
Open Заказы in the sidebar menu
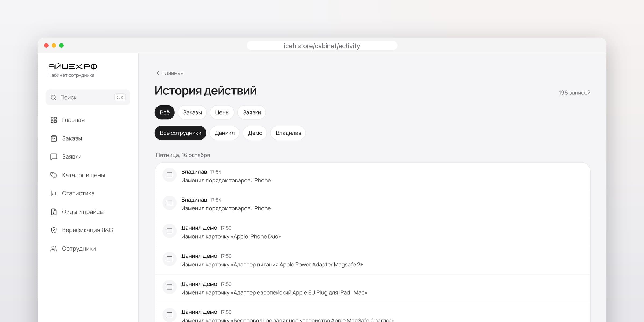pyautogui.click(x=88, y=138)
